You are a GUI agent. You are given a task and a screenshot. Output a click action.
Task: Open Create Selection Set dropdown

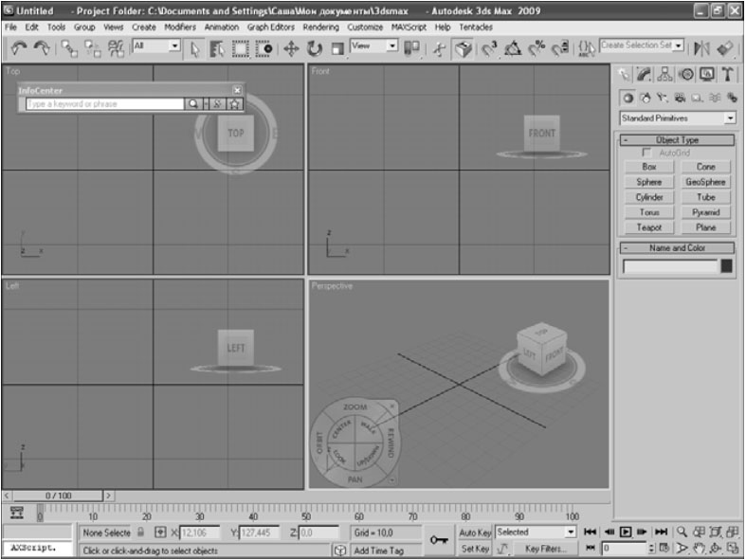(x=679, y=45)
